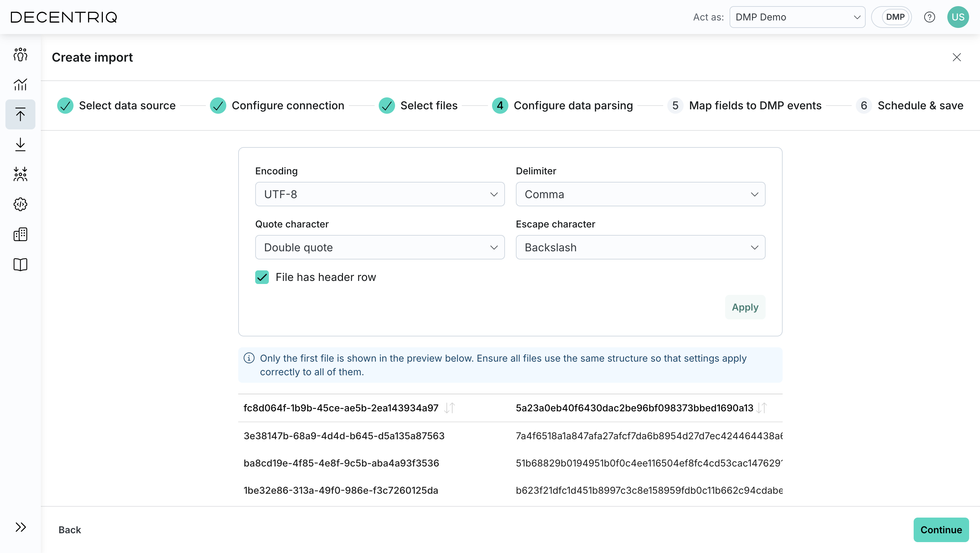
Task: Click the DECENTRIQ logo
Action: tap(64, 17)
